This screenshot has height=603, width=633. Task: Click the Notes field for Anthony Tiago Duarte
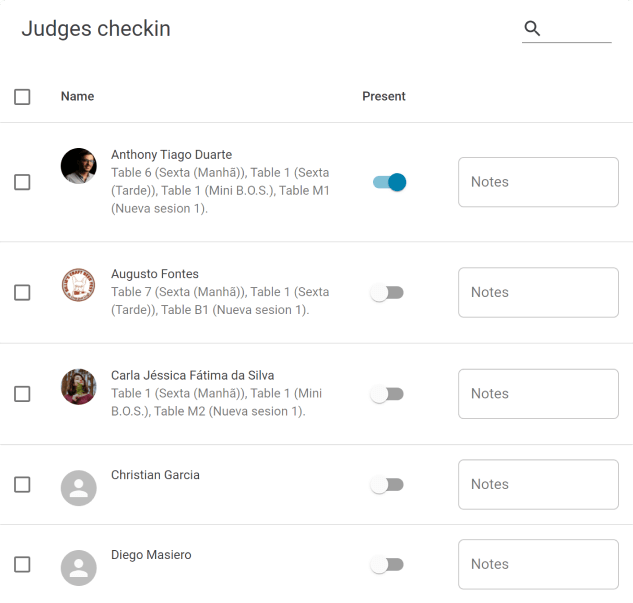(x=538, y=182)
